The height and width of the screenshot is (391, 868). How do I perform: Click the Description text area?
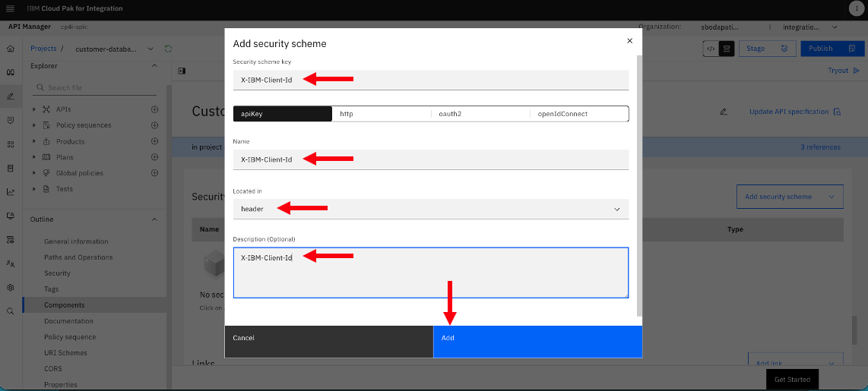pos(431,273)
